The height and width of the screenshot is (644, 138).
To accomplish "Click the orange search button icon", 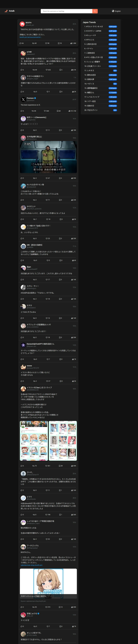I will tap(95, 11).
